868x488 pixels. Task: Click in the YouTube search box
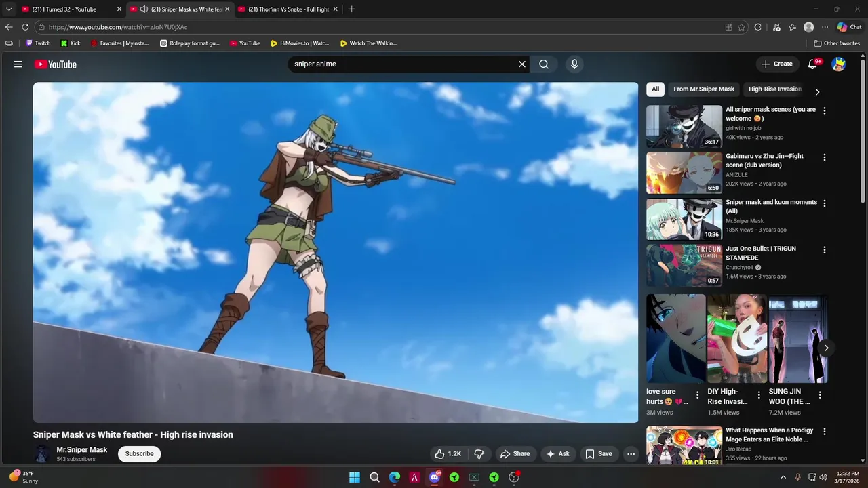403,64
